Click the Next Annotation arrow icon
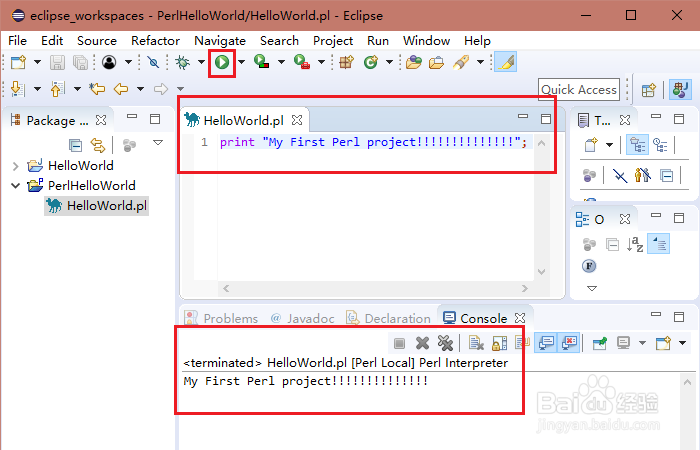Image resolution: width=700 pixels, height=450 pixels. click(x=17, y=89)
